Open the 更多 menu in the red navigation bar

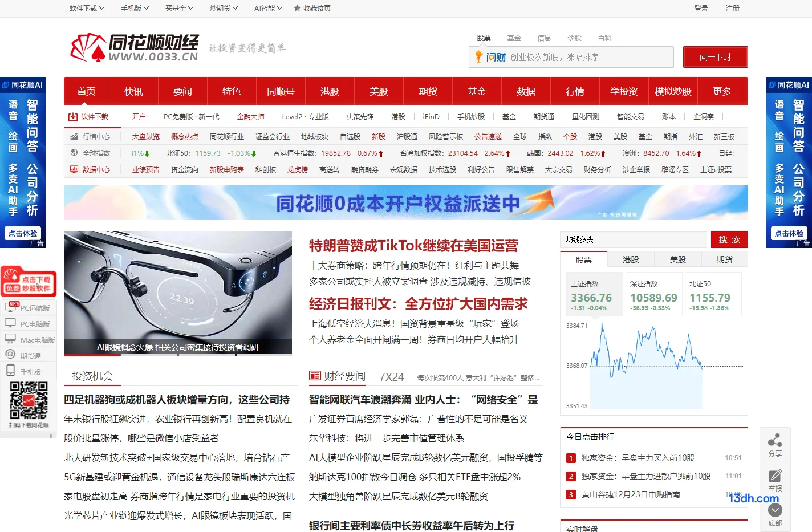click(x=722, y=91)
